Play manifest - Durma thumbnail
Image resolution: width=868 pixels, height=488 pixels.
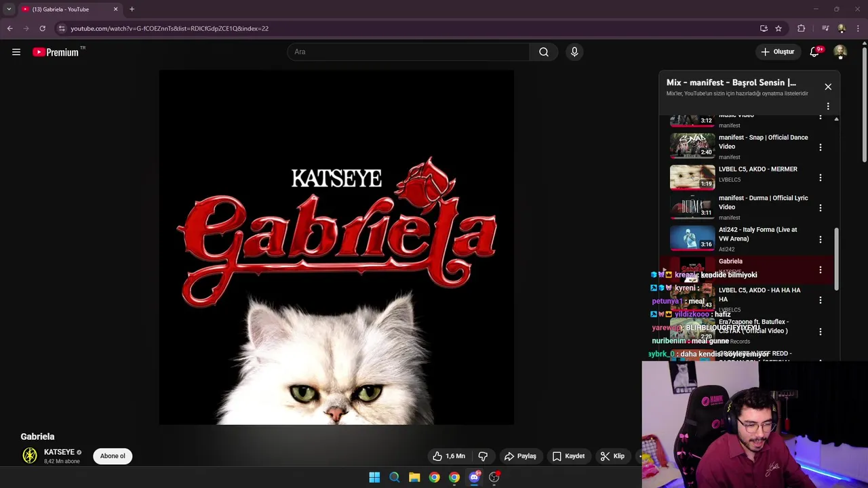pyautogui.click(x=692, y=207)
